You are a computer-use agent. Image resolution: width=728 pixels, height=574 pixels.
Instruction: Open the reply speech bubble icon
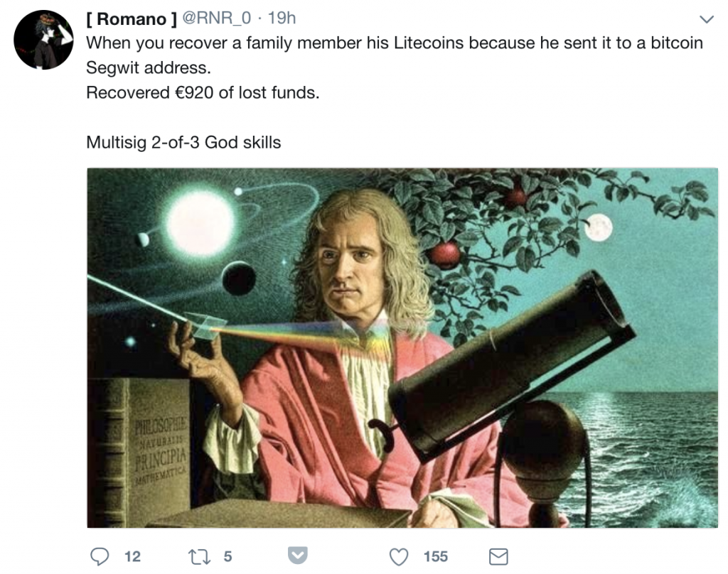click(100, 556)
